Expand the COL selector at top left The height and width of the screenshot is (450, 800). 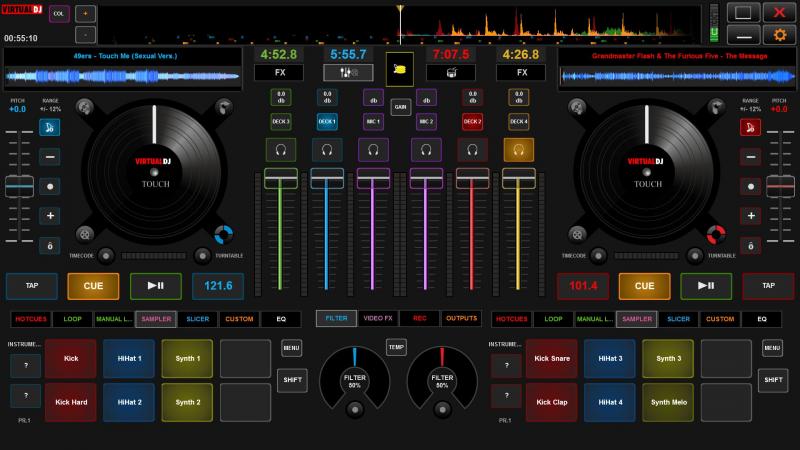58,14
